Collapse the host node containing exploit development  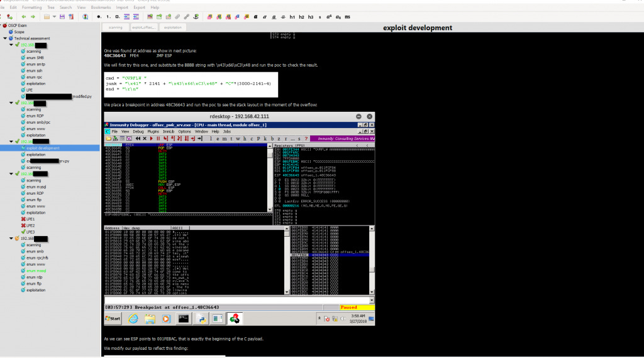click(x=11, y=141)
